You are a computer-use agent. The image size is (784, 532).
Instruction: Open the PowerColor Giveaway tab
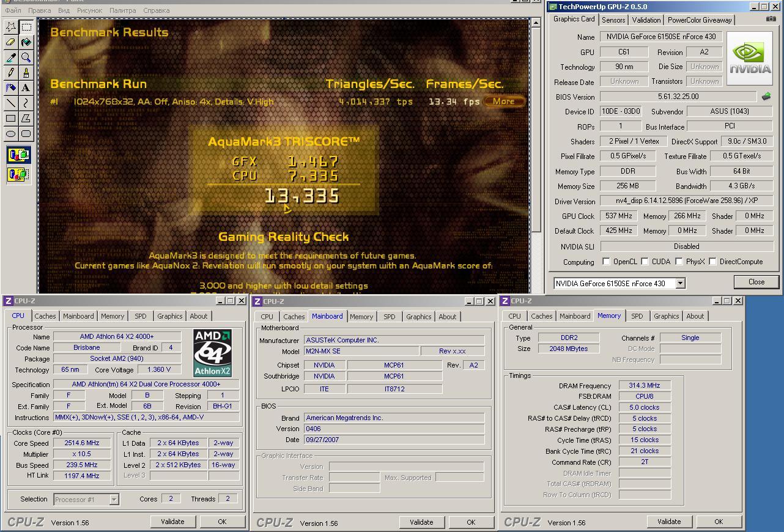(x=700, y=20)
